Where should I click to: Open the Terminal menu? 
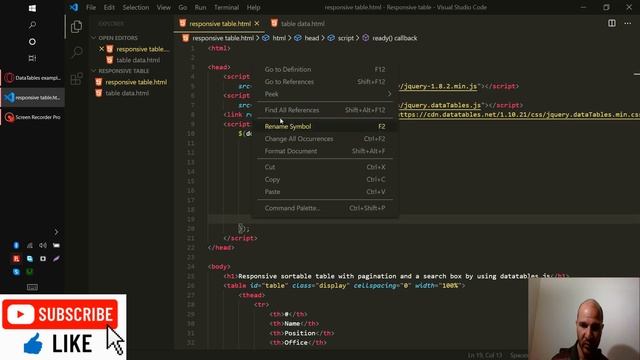(227, 7)
